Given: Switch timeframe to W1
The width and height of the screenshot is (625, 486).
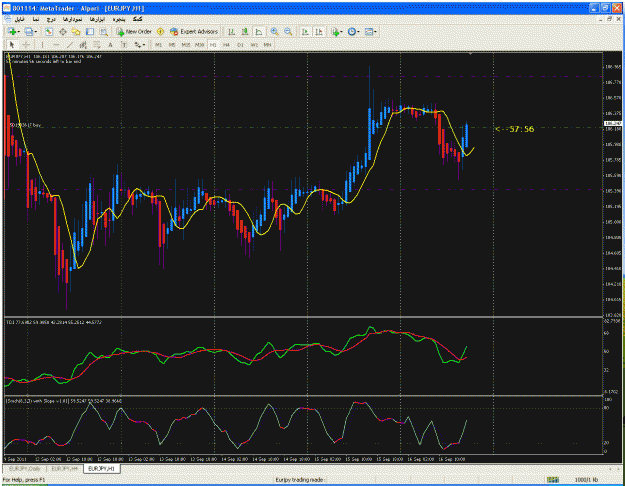Looking at the screenshot, I should 254,45.
